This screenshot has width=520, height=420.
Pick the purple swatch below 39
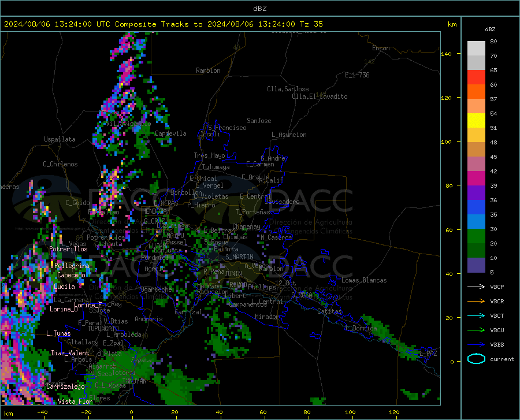coord(476,193)
